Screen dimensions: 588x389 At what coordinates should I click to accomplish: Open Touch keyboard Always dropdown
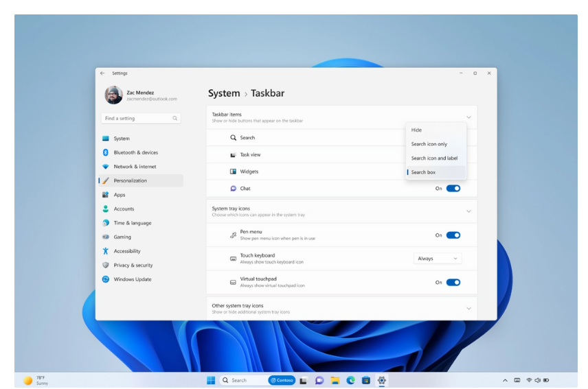(x=438, y=259)
